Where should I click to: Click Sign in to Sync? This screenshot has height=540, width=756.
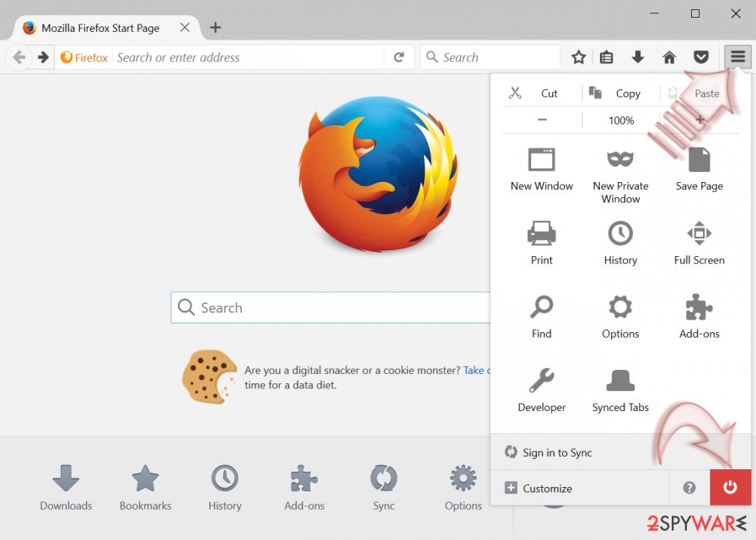620,452
